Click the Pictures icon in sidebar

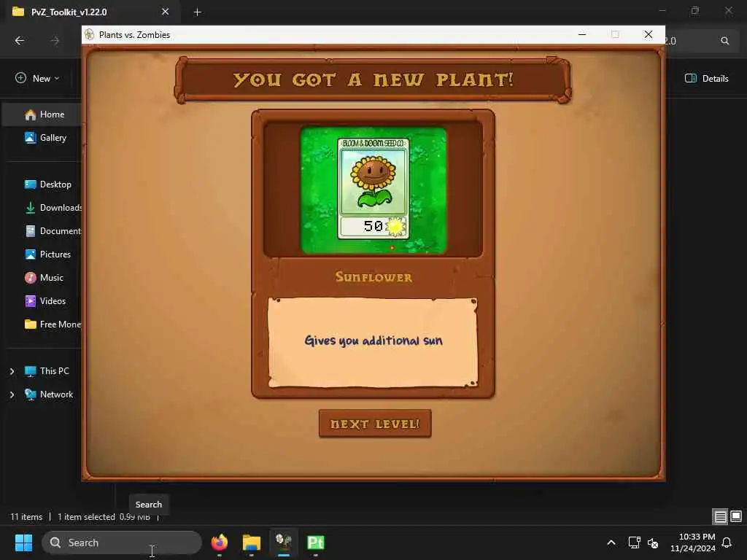pyautogui.click(x=31, y=254)
